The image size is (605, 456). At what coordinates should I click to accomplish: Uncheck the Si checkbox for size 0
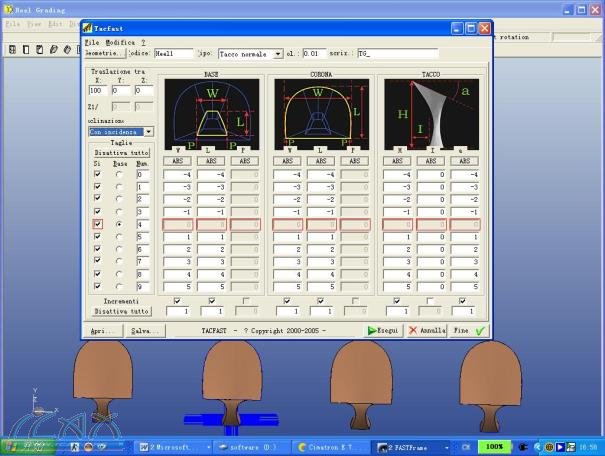pos(97,174)
